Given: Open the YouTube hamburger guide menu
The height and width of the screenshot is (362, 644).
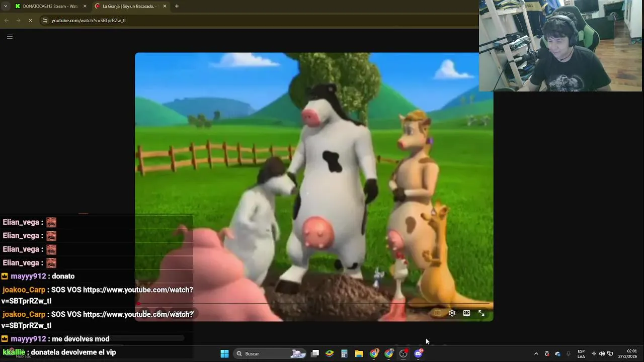Looking at the screenshot, I should pyautogui.click(x=10, y=37).
